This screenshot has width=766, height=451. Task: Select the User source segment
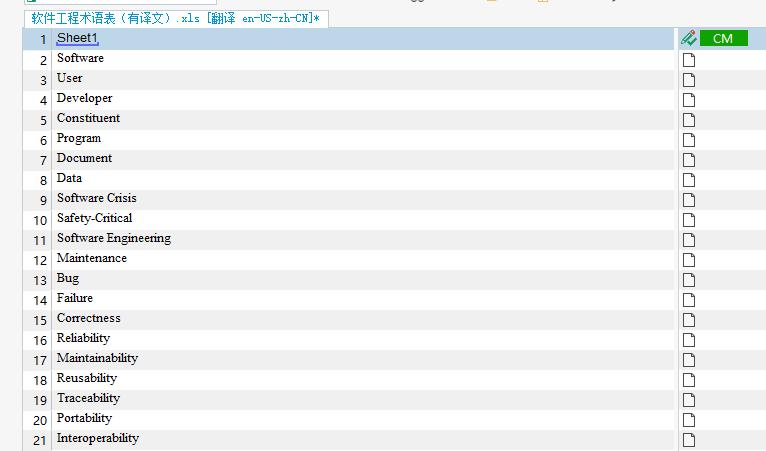[x=70, y=78]
